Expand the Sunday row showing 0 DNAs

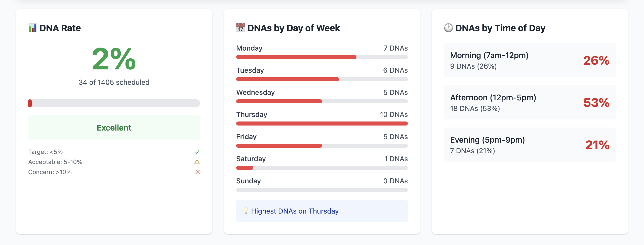point(321,184)
